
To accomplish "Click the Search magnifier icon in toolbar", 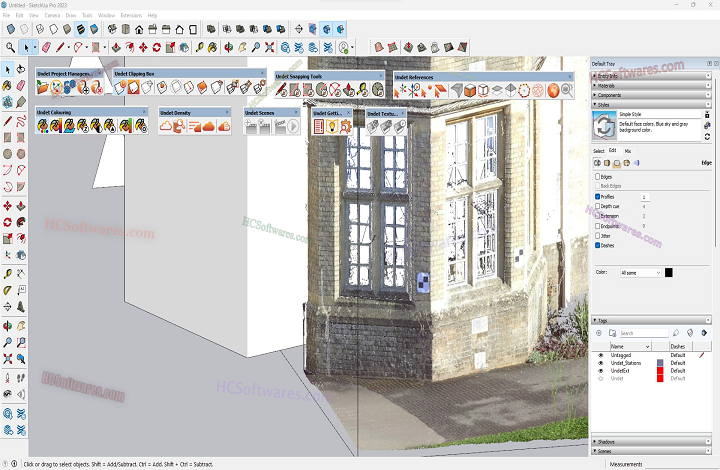I will click(10, 47).
